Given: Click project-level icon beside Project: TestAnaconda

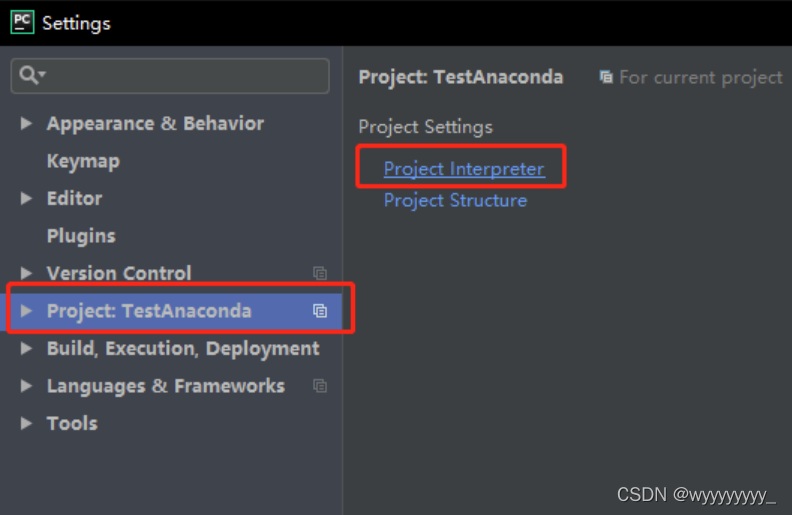Looking at the screenshot, I should (320, 311).
